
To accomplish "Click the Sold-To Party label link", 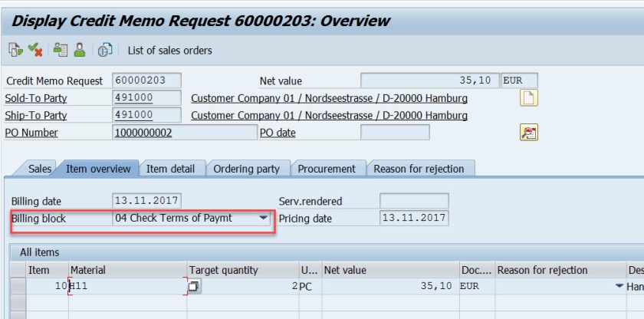I will coord(36,98).
